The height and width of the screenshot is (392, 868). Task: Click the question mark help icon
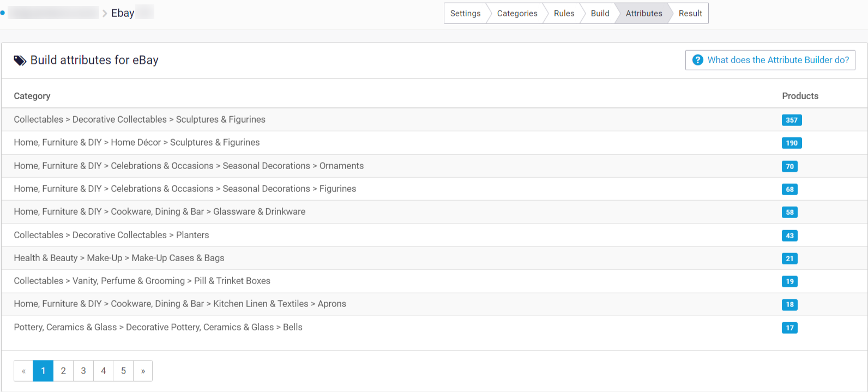coord(697,60)
